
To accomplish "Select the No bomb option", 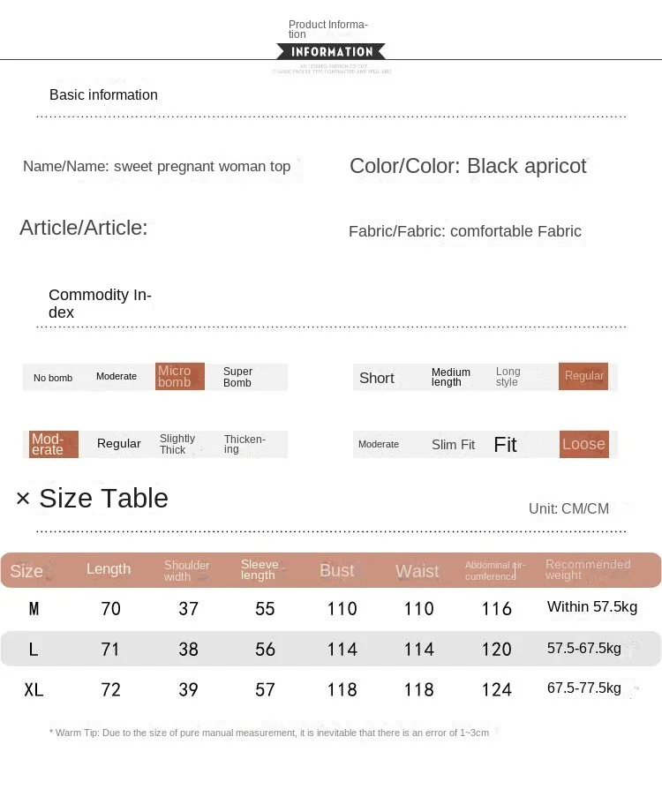I will click(x=53, y=378).
